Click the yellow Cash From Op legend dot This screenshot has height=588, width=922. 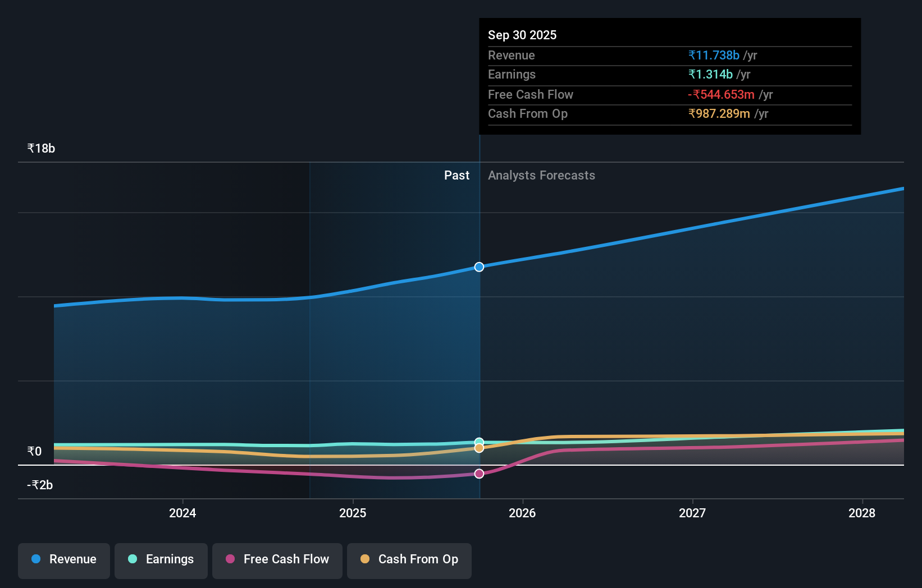click(x=365, y=559)
